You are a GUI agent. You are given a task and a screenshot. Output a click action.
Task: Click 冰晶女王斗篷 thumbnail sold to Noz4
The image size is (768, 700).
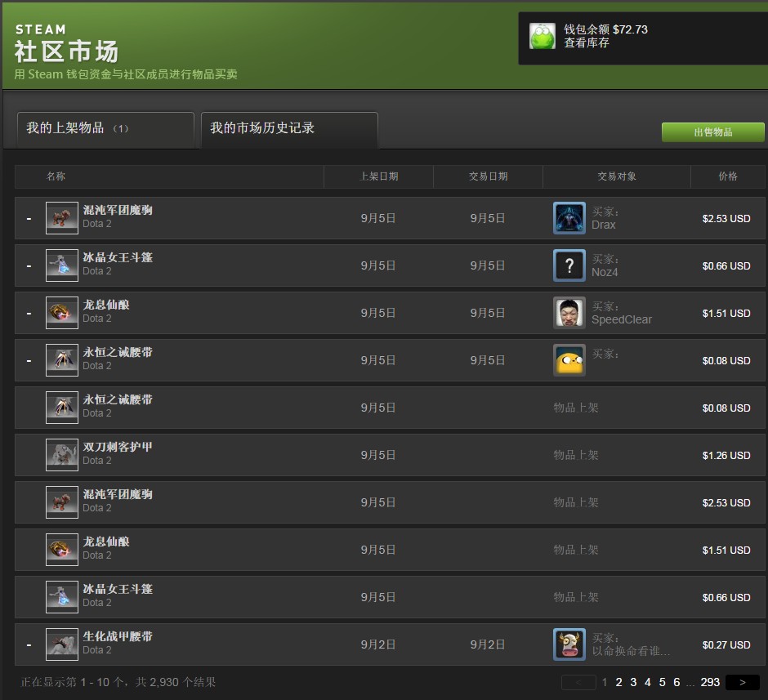[x=62, y=265]
